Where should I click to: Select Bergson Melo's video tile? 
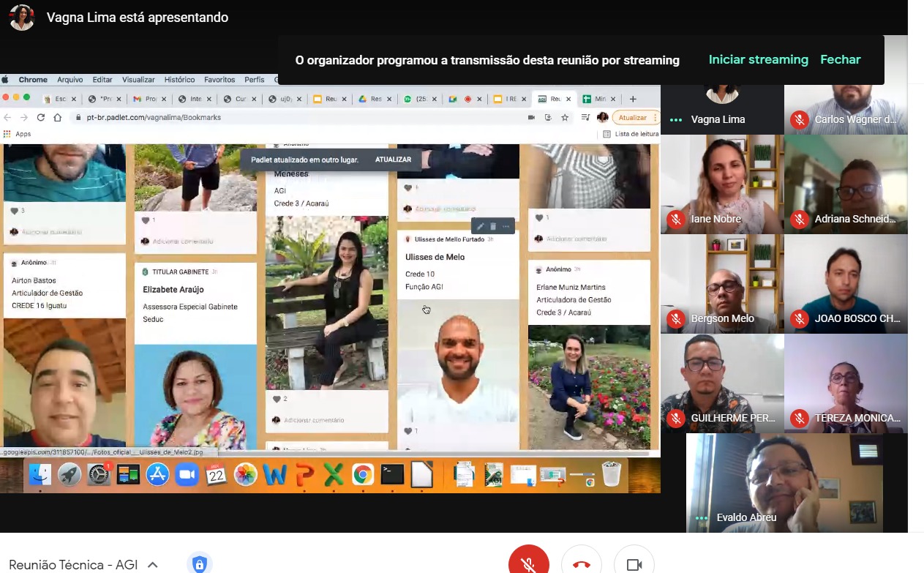coord(722,284)
